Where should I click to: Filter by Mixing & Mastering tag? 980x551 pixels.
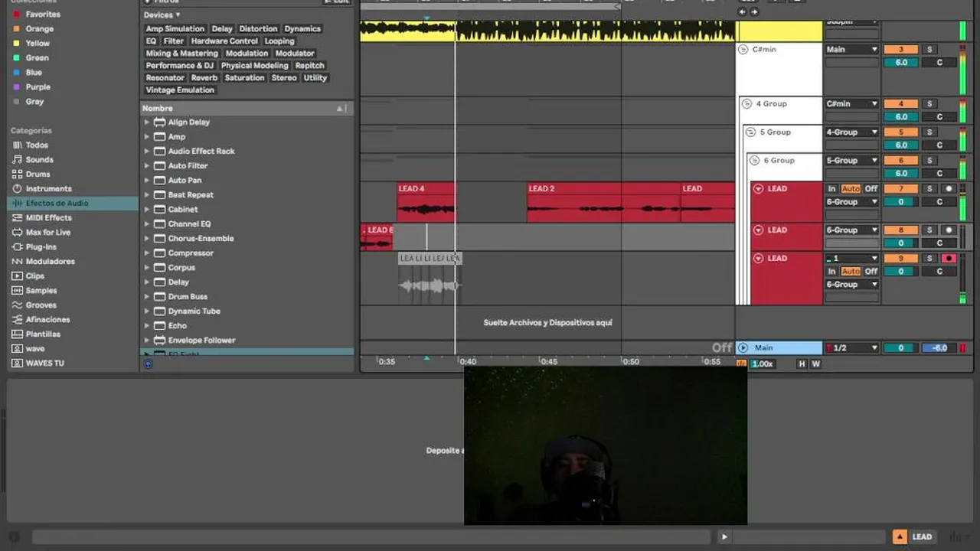click(x=182, y=54)
